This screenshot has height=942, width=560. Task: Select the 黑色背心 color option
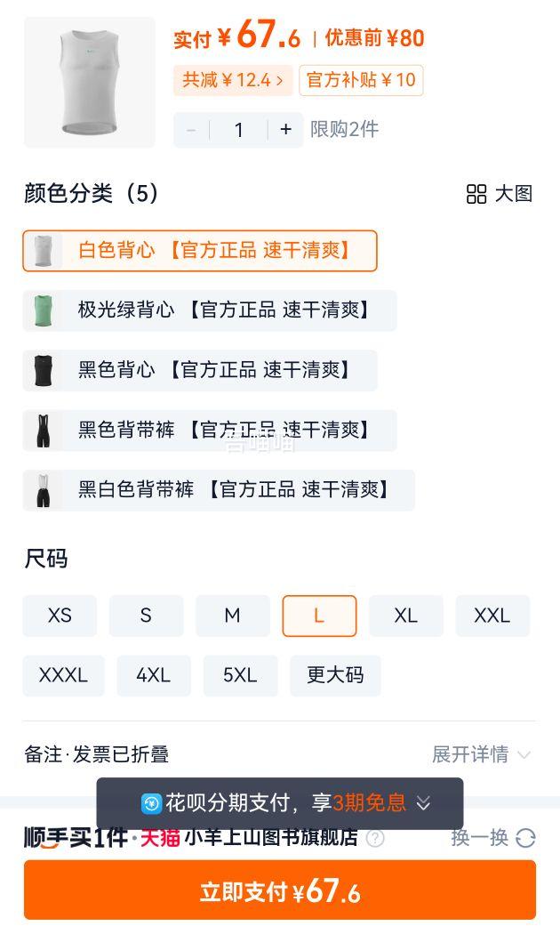pyautogui.click(x=200, y=370)
